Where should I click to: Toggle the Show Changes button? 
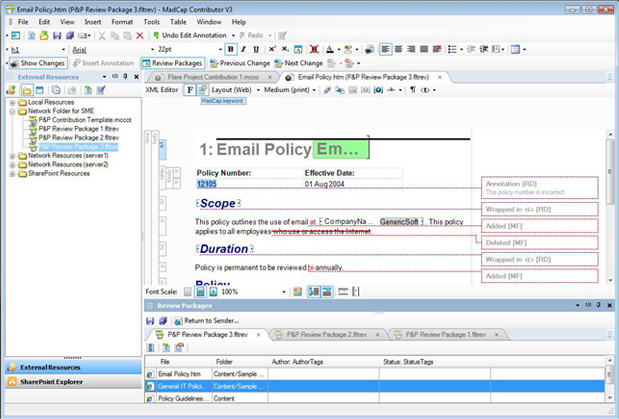[38, 63]
